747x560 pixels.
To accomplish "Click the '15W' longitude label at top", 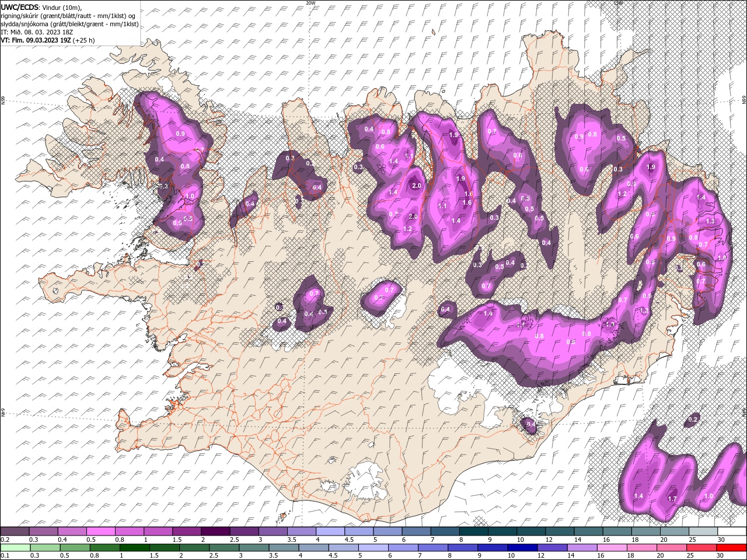I will coord(618,3).
